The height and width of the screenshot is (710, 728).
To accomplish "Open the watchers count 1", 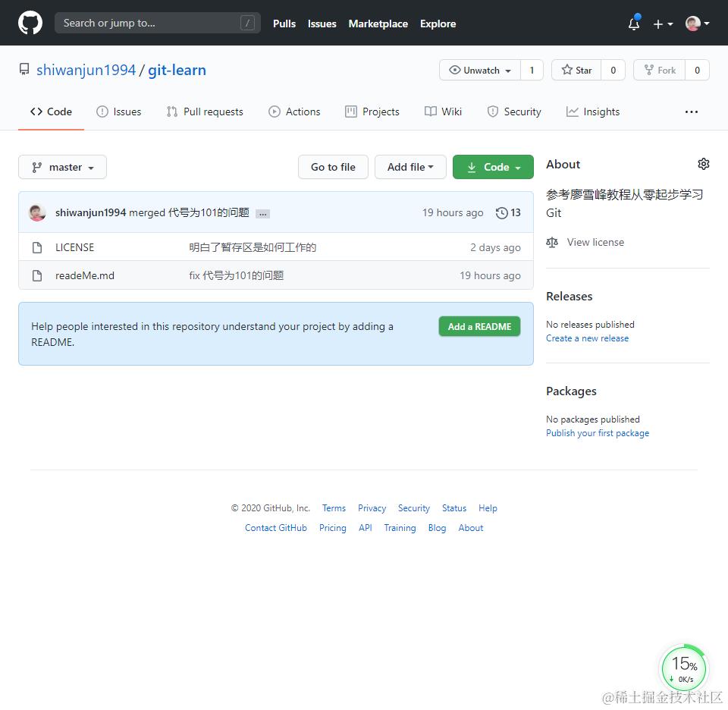I will (532, 70).
